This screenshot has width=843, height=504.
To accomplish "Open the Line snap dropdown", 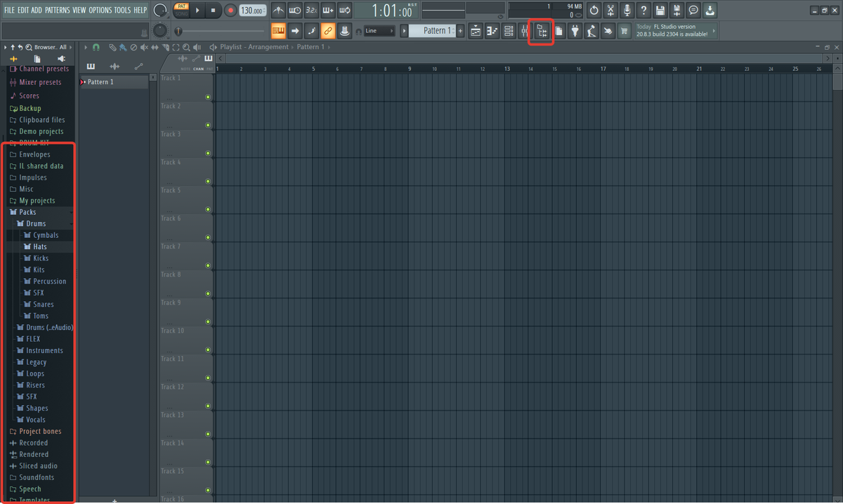I will [x=379, y=31].
